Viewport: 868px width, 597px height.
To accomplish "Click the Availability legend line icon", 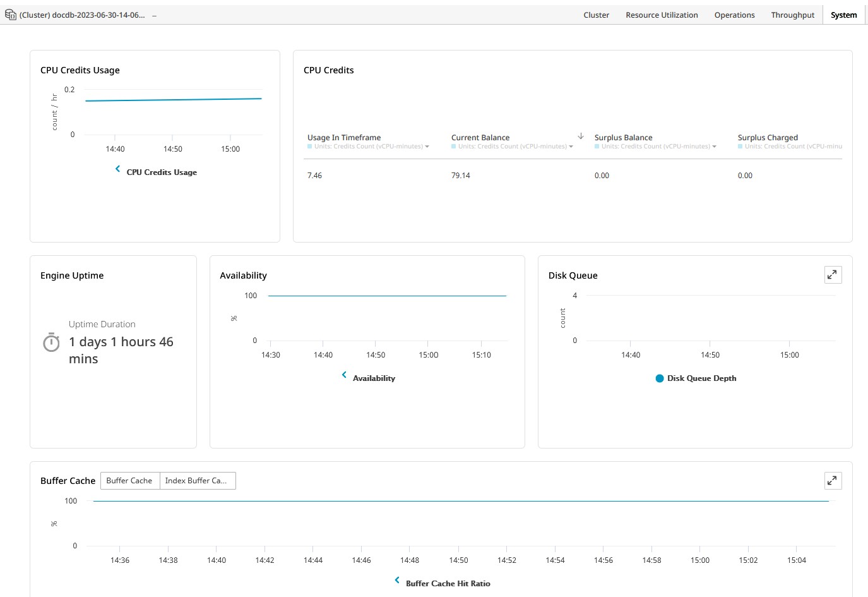I will click(344, 375).
